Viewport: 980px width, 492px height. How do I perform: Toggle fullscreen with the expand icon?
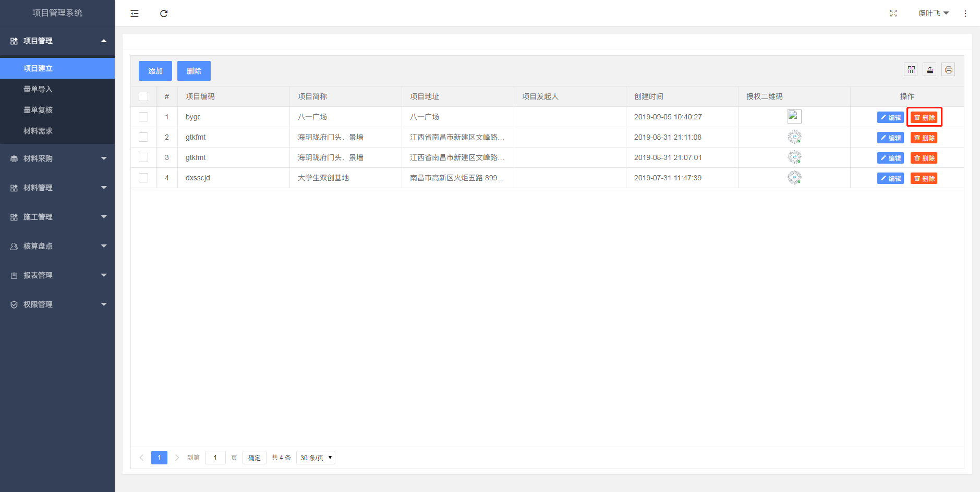point(893,14)
